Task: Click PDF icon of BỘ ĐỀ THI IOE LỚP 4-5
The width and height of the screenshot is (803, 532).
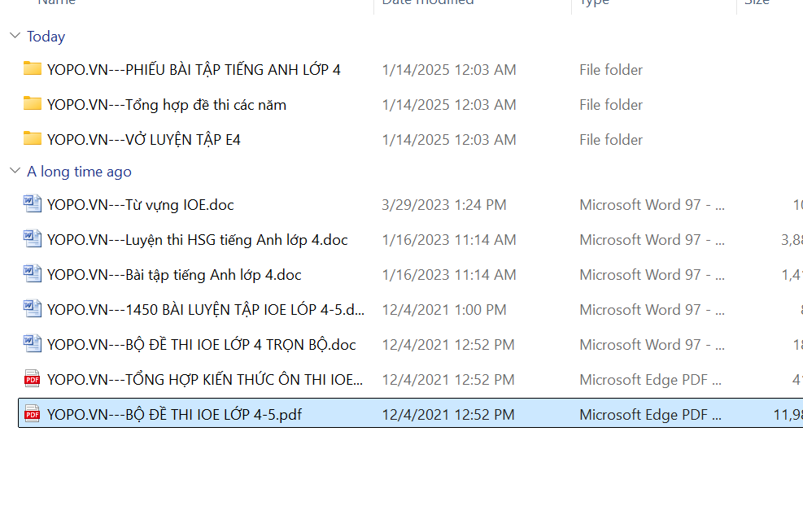Action: tap(33, 414)
